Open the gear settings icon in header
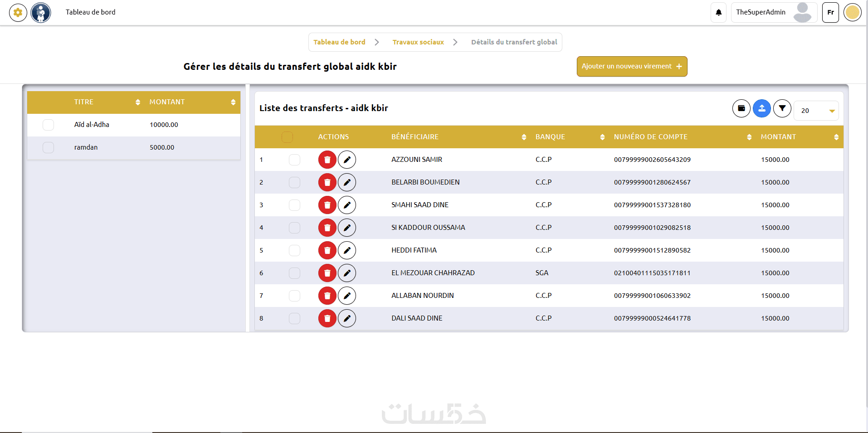Viewport: 868px width, 433px height. (x=18, y=13)
